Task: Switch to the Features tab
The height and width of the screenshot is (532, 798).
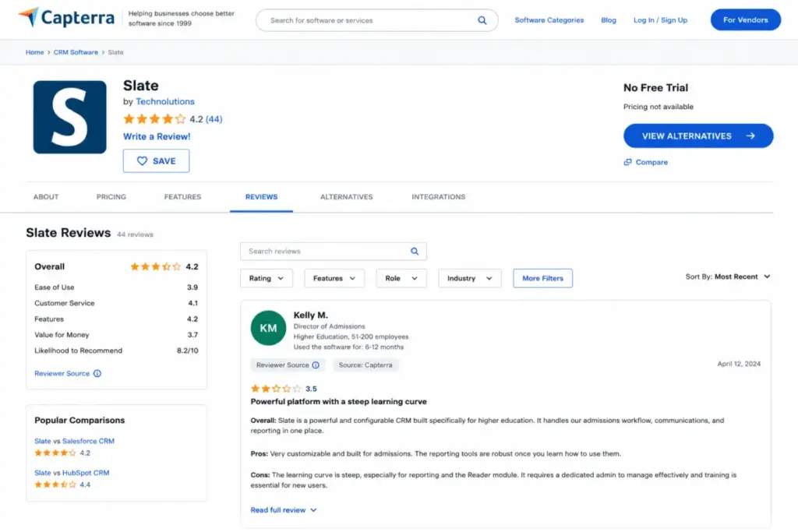Action: (182, 197)
